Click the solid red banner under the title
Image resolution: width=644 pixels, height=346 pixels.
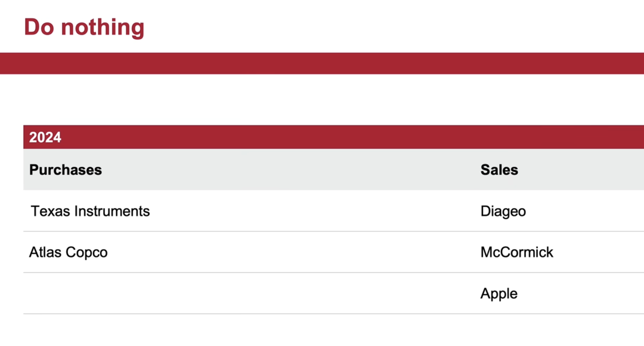(322, 63)
